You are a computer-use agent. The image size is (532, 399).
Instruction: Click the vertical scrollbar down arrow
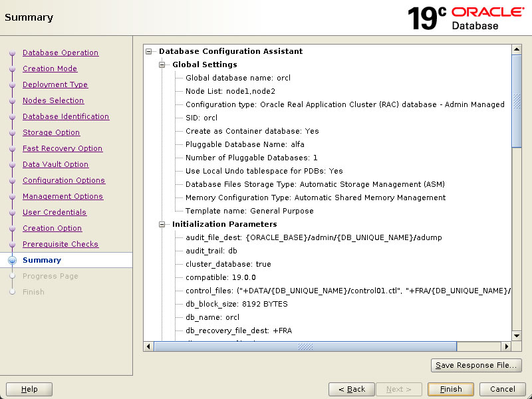click(x=517, y=336)
